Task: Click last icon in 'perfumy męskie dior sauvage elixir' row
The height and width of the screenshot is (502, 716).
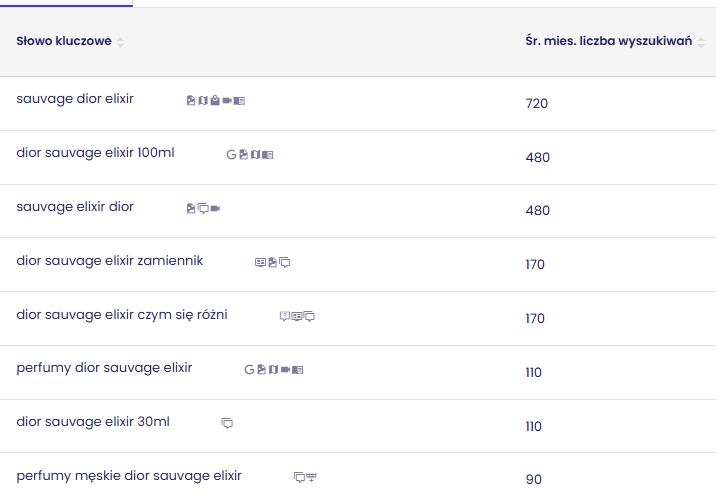Action: pos(311,478)
